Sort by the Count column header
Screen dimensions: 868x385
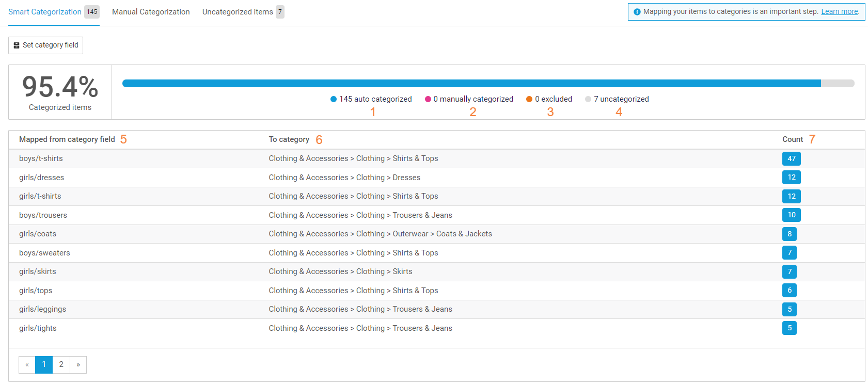tap(793, 139)
